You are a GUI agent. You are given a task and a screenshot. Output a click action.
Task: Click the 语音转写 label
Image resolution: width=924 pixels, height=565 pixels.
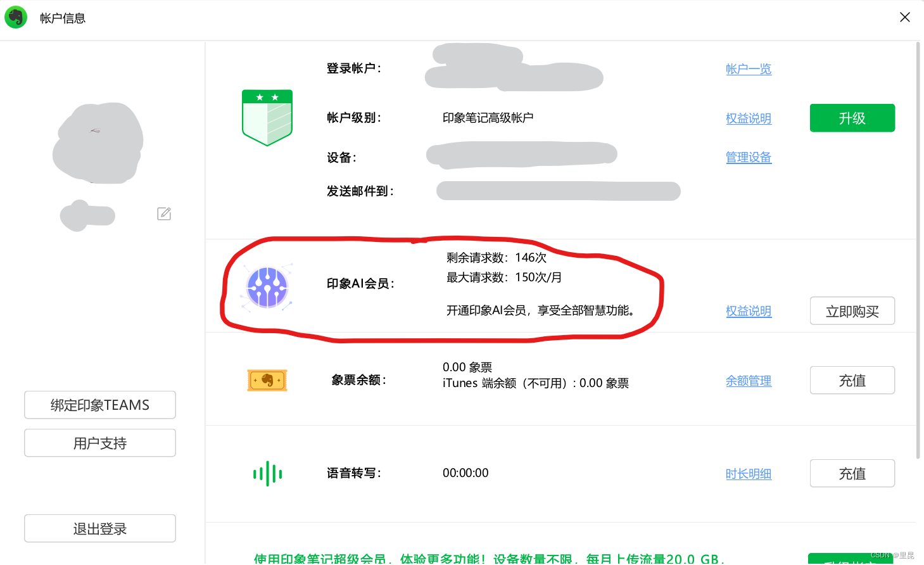[x=354, y=473]
